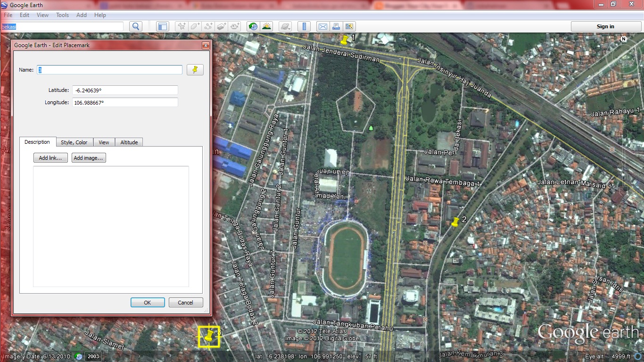Screen dimensions: 644x362
Task: Toggle historical imagery display
Action: pos(253,26)
